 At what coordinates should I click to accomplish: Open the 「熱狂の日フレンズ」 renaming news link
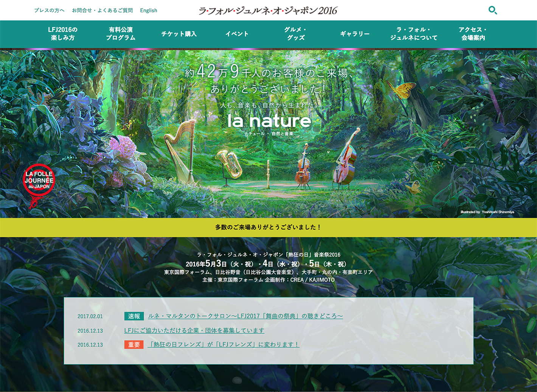click(223, 344)
